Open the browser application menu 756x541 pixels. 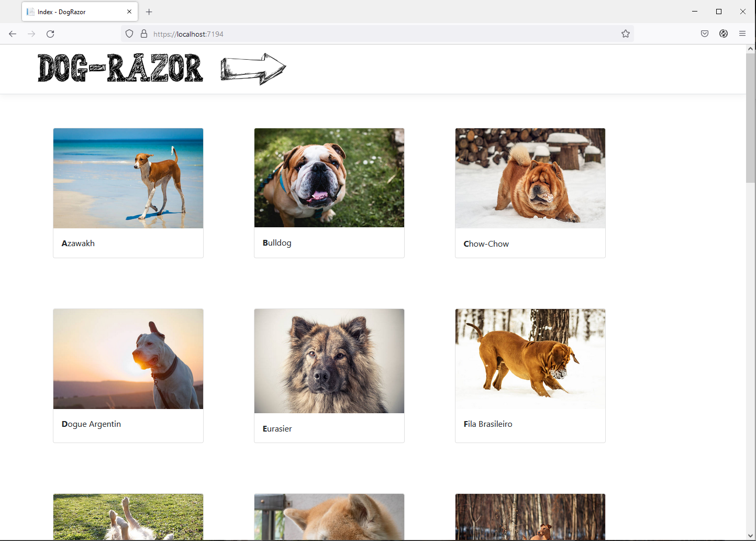point(742,34)
